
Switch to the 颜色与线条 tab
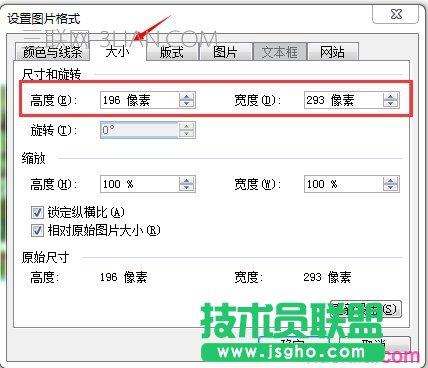coord(53,52)
